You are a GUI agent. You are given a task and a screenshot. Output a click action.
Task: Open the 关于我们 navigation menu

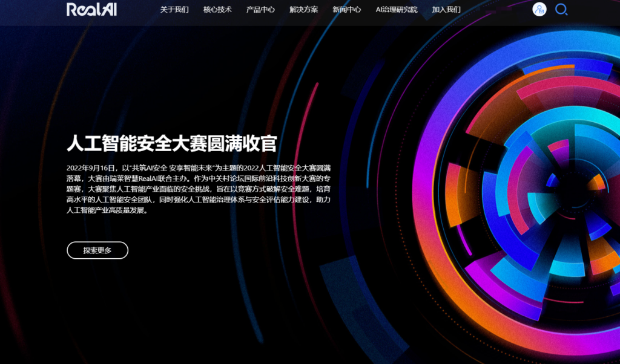tap(174, 10)
